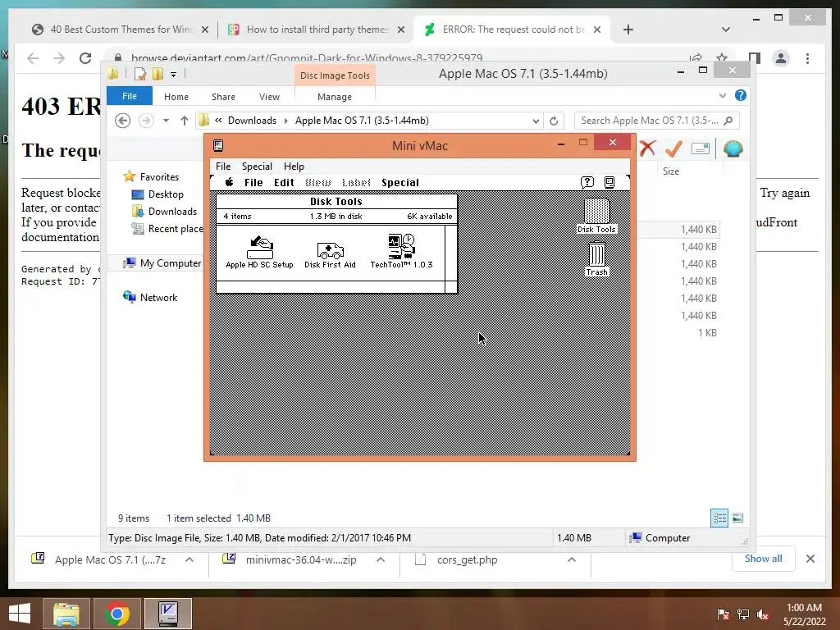
Task: Open options for cors_get.php download
Action: pos(572,559)
